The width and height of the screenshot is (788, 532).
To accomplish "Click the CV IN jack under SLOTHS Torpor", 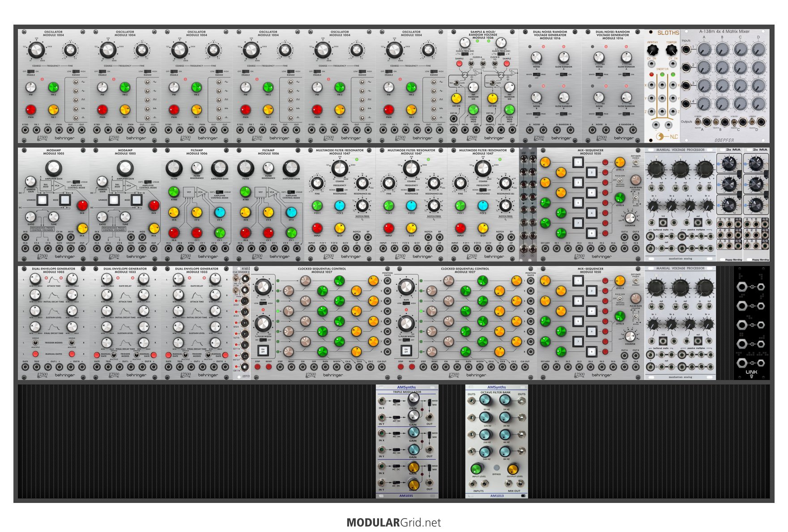I will [673, 64].
